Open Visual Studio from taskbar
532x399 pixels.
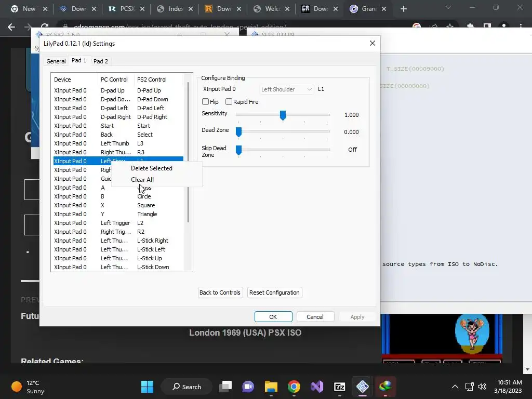(317, 387)
